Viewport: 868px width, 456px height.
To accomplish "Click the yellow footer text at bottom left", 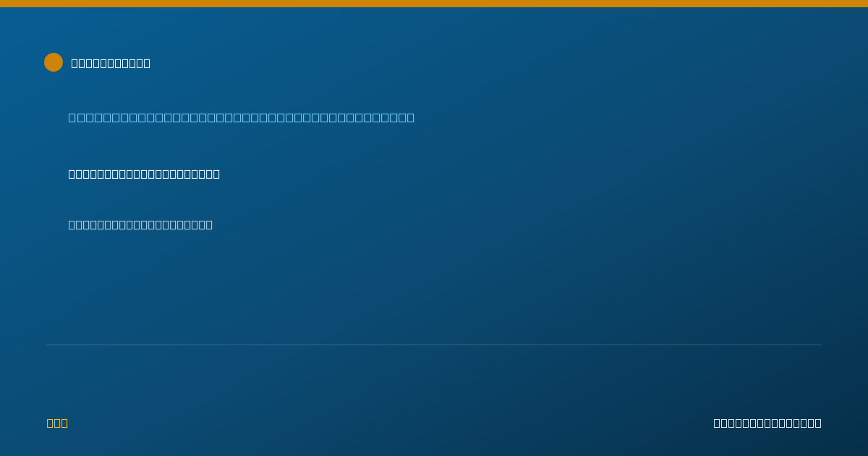I will tap(57, 423).
